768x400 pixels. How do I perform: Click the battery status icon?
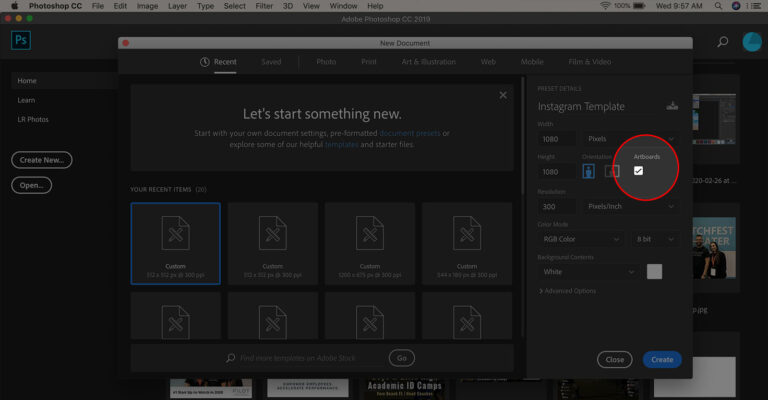tap(639, 6)
